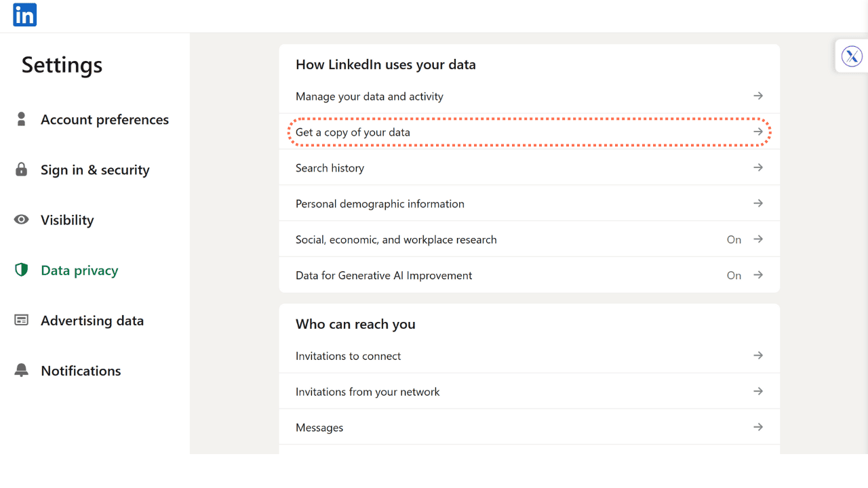This screenshot has height=488, width=868.
Task: Click the eye icon beside Visibility
Action: 21,220
